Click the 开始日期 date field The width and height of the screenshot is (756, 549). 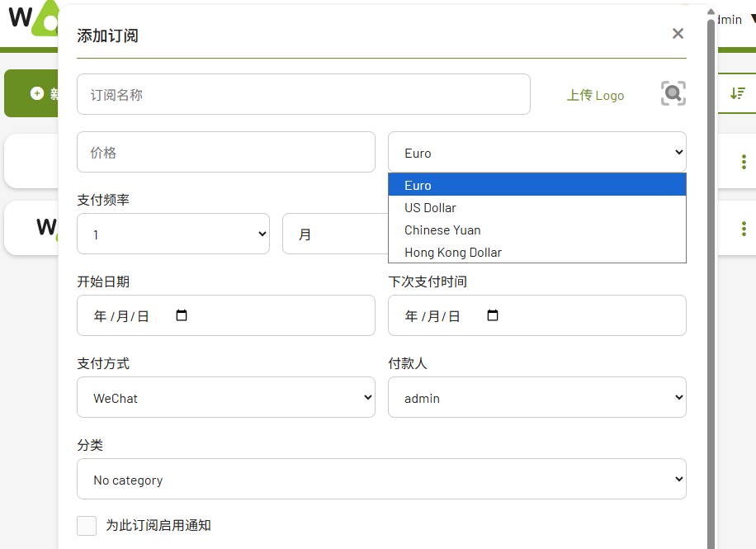click(226, 315)
